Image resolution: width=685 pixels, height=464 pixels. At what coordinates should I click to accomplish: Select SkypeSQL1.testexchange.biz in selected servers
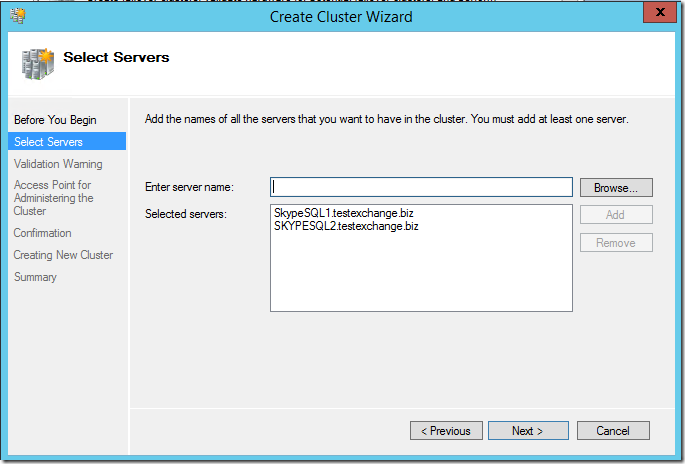pos(344,213)
